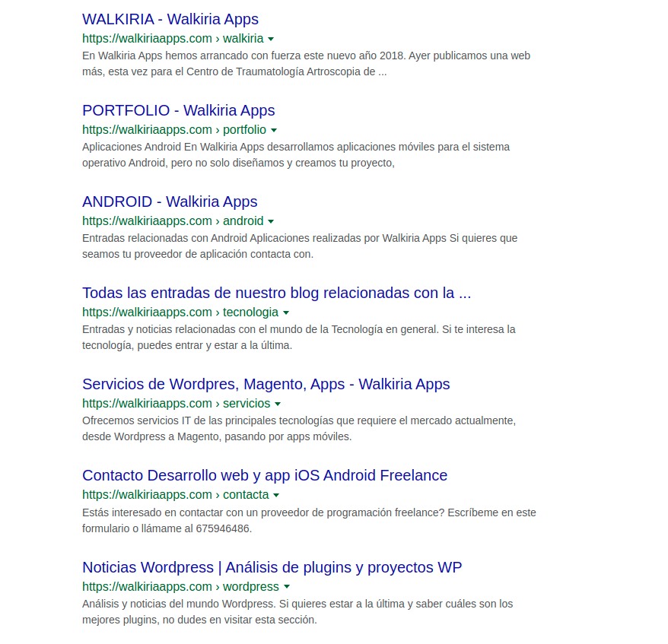Expand dropdown arrow next to tecnologia URL

(x=286, y=312)
